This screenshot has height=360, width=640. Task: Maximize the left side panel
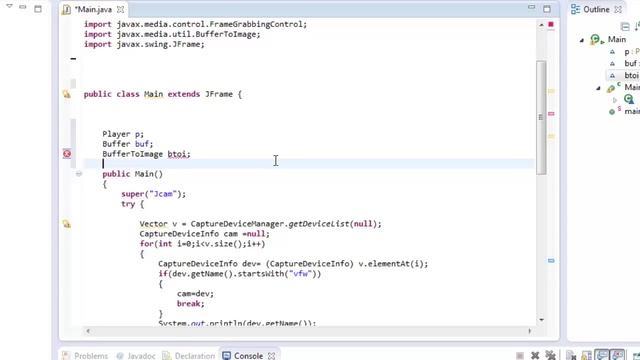(x=38, y=9)
